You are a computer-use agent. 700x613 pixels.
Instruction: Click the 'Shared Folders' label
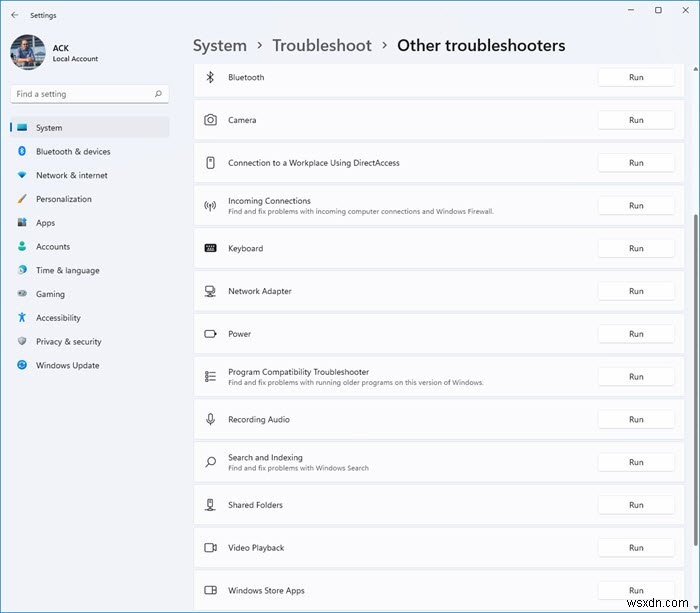255,505
